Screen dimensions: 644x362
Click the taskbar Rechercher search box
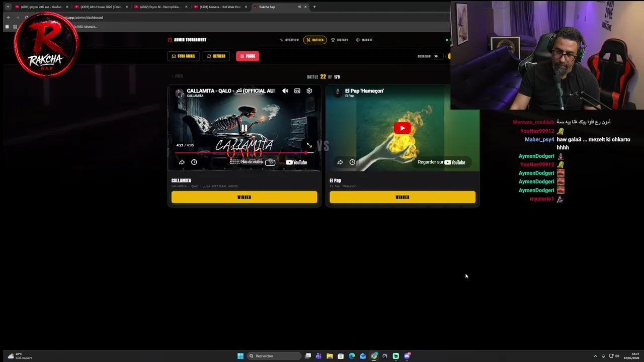pos(274,356)
